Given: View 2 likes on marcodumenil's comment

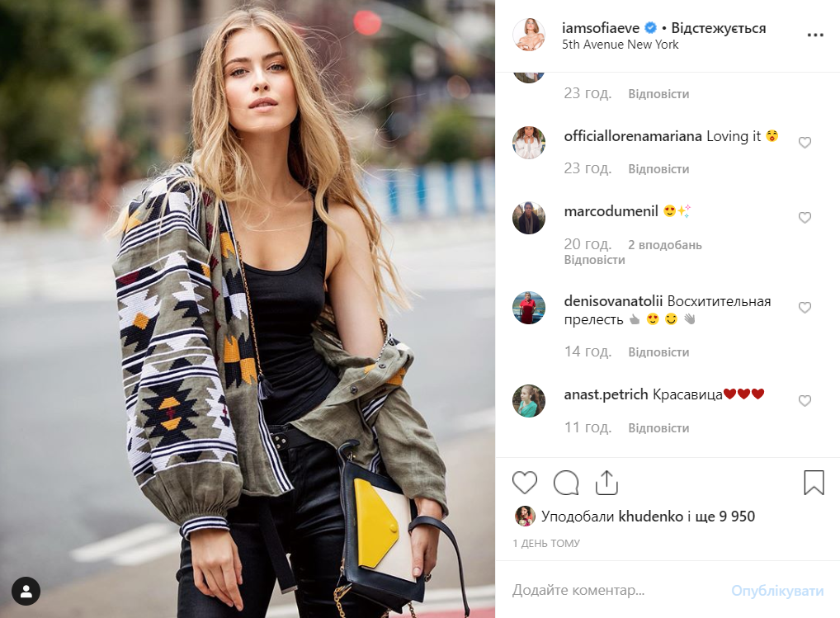Looking at the screenshot, I should [665, 245].
